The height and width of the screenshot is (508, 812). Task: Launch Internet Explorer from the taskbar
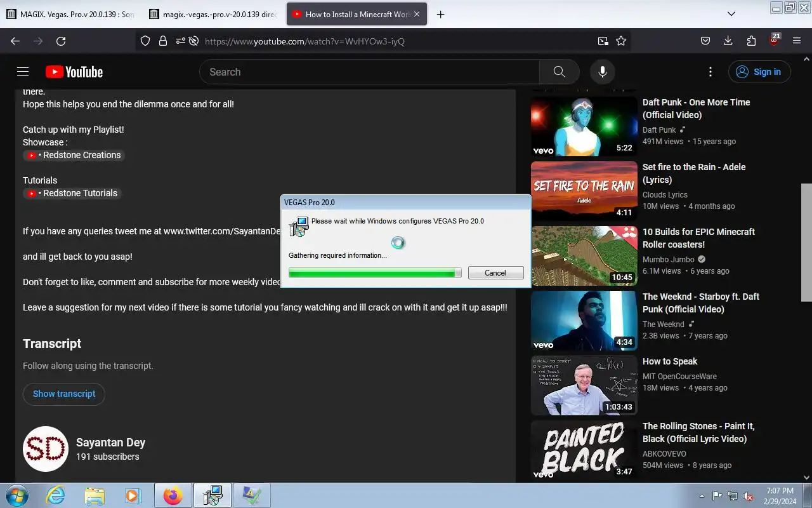pos(56,495)
